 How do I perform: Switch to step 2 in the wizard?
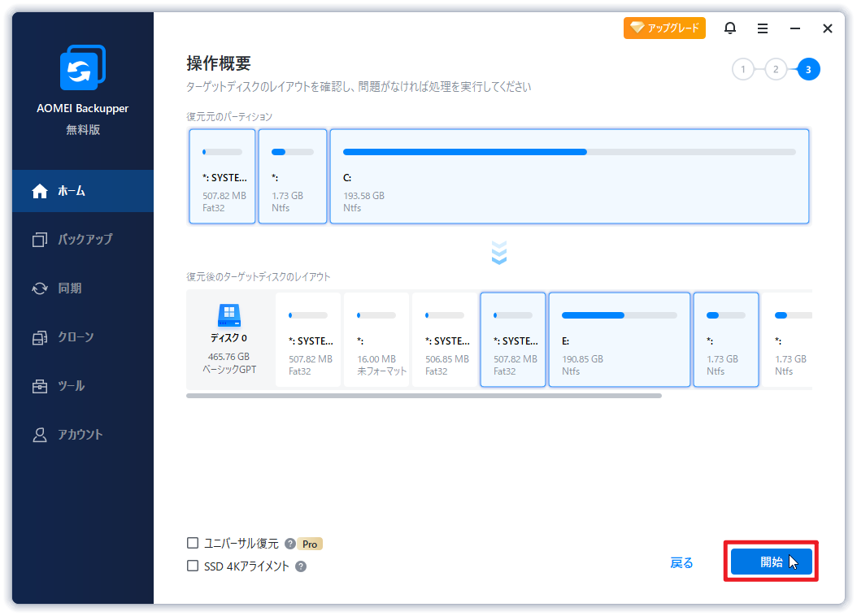coord(775,69)
